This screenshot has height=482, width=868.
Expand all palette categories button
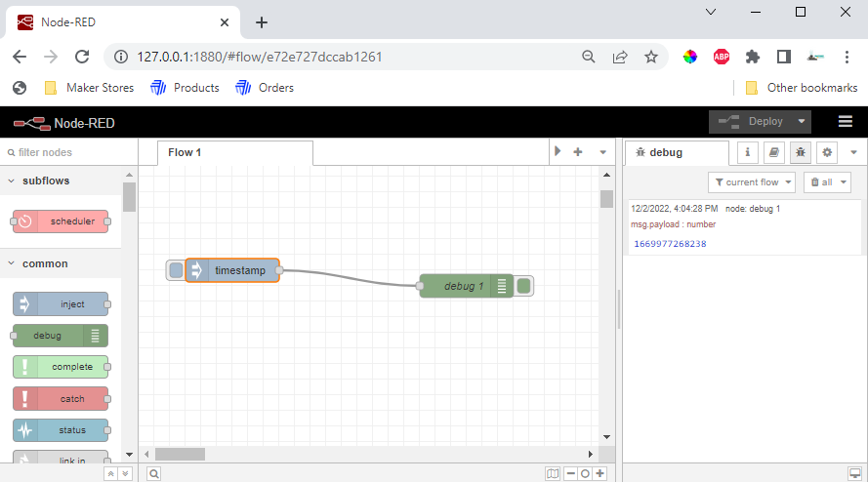click(x=125, y=473)
